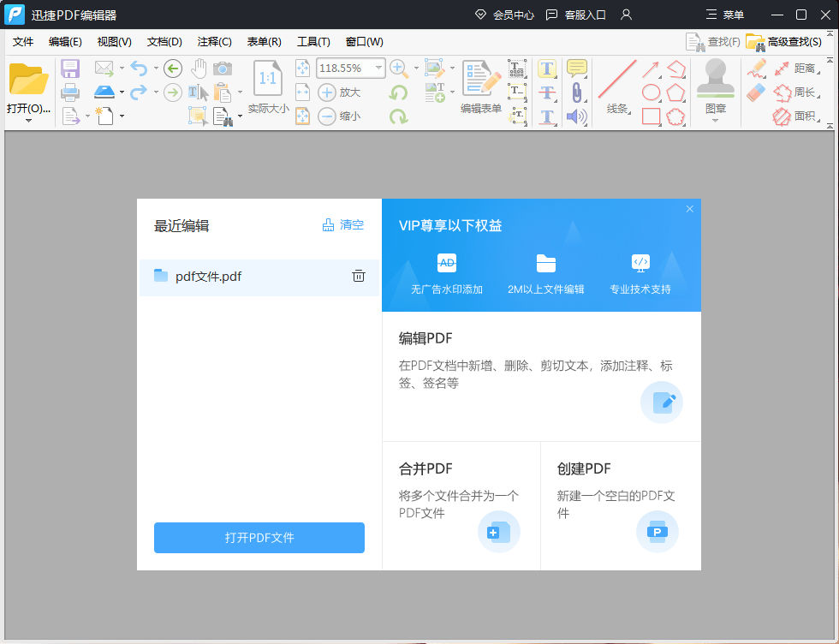
Task: Select the Area (面积) measuring tool
Action: [x=796, y=116]
